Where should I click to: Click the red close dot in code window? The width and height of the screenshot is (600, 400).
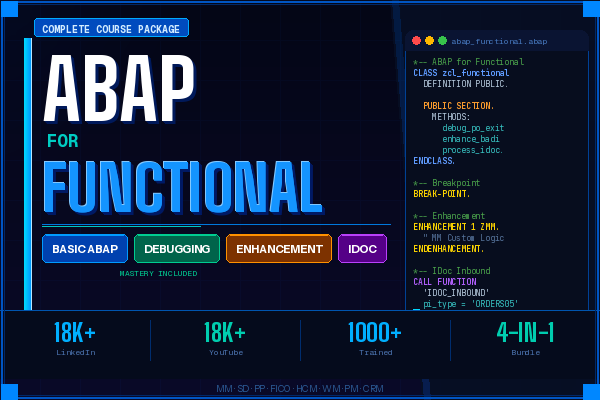click(416, 41)
